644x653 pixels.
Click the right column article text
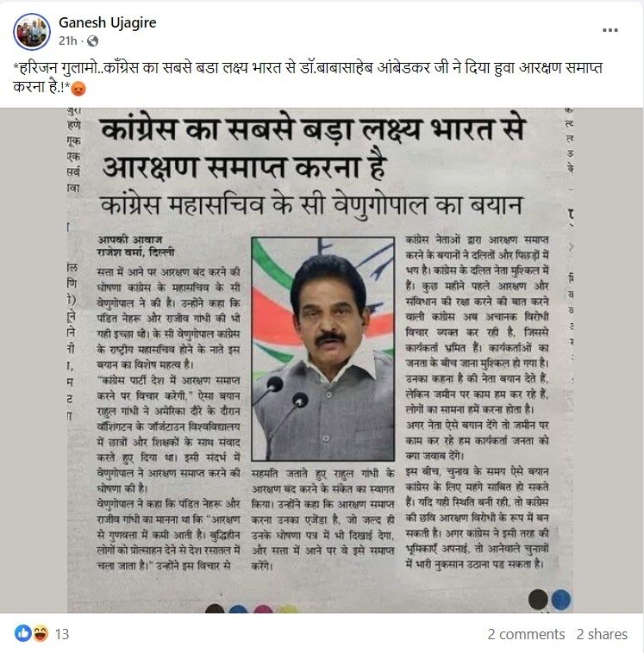tap(477, 401)
